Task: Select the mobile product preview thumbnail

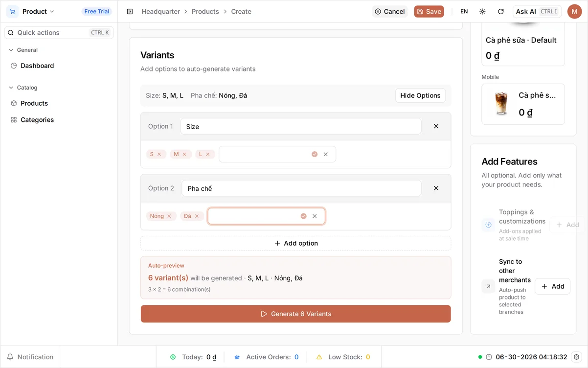Action: [x=501, y=104]
